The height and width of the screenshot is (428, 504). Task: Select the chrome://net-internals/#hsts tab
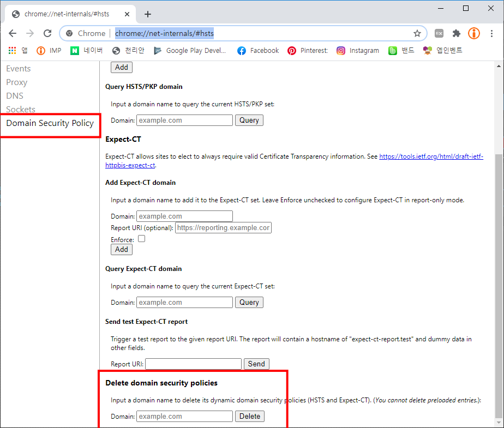tap(70, 14)
